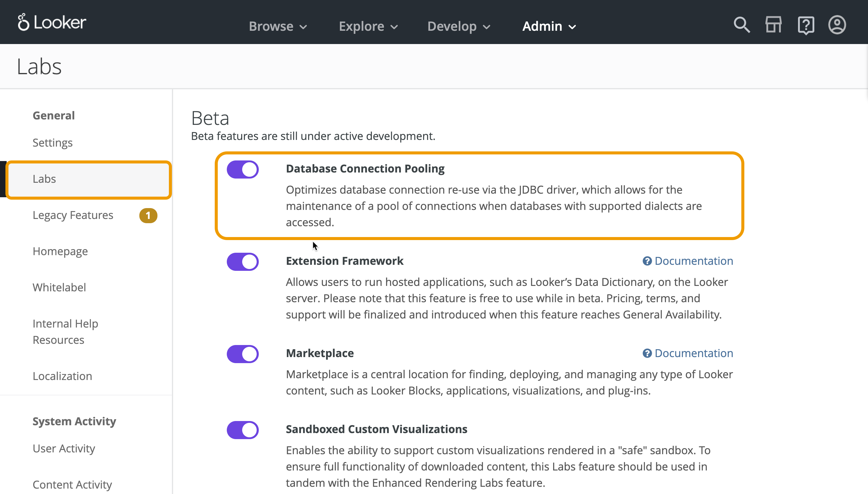This screenshot has width=868, height=494.
Task: Open the search magnifier icon
Action: pyautogui.click(x=742, y=25)
